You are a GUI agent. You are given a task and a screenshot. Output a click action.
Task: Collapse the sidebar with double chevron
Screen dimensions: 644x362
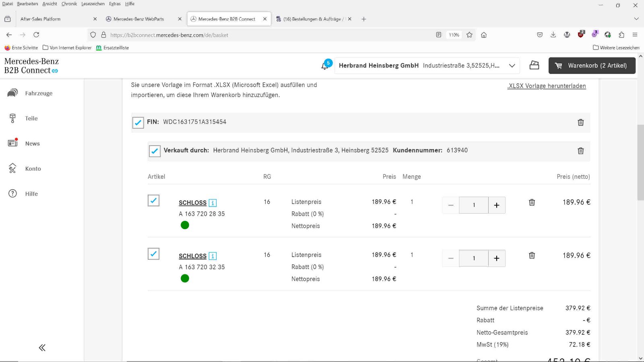coord(42,348)
